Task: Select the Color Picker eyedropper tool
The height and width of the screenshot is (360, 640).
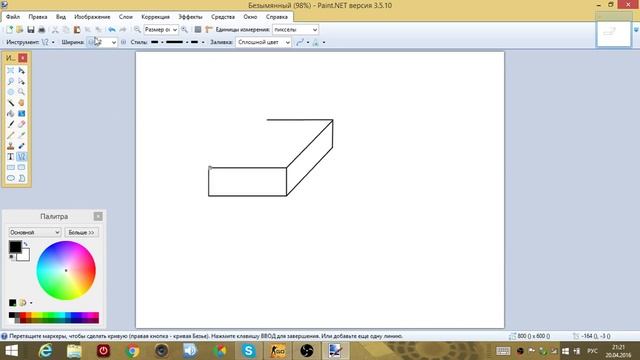Action: tap(22, 135)
